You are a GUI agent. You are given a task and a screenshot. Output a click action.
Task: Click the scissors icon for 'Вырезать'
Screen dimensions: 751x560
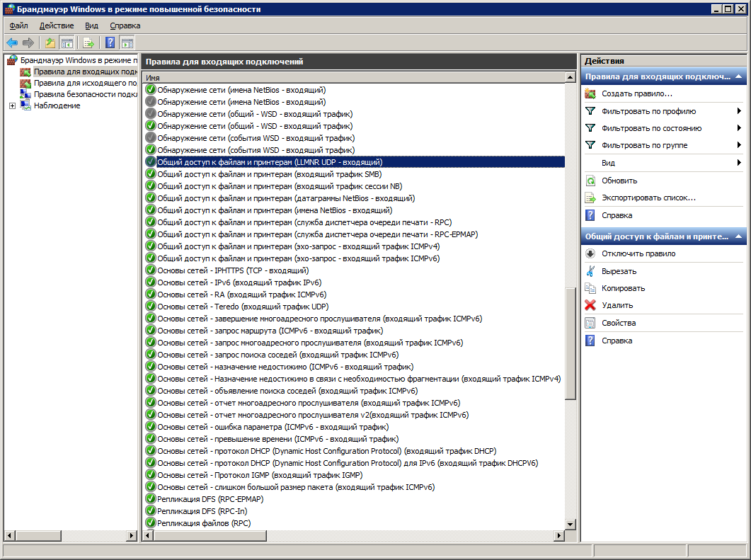[x=590, y=271]
